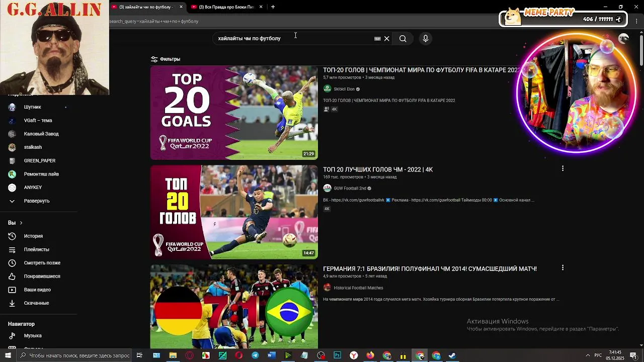Image resolution: width=644 pixels, height=362 pixels.
Task: Open the notification center icon
Action: click(633, 355)
